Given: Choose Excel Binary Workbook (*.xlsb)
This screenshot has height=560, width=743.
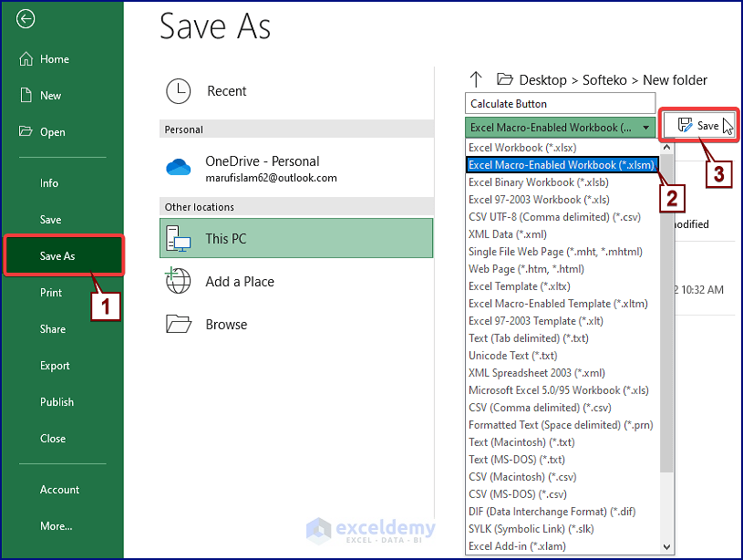Looking at the screenshot, I should pos(562,182).
